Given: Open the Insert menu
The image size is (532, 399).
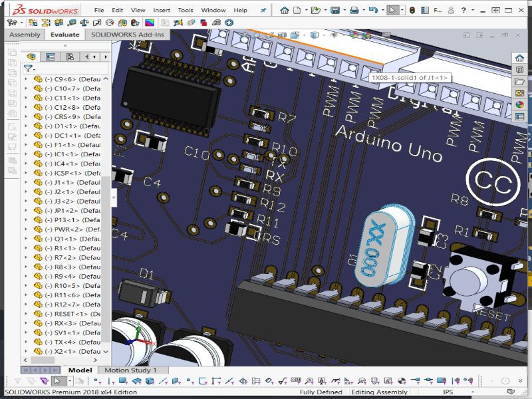Looking at the screenshot, I should 162,11.
